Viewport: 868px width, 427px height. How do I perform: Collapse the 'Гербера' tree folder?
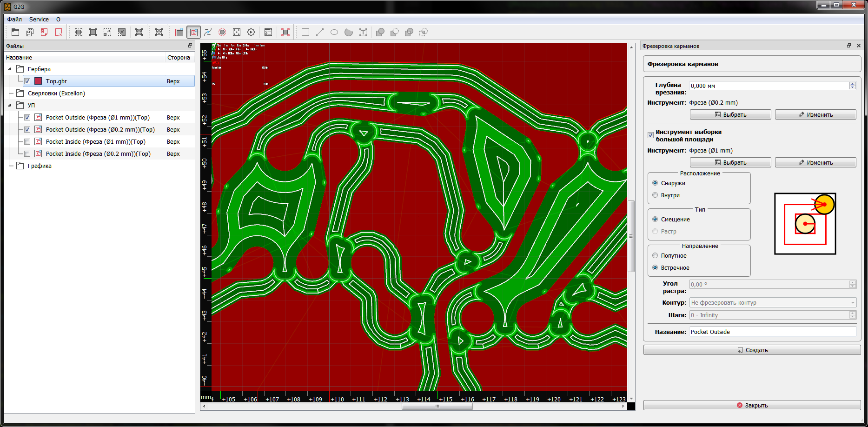click(x=10, y=69)
